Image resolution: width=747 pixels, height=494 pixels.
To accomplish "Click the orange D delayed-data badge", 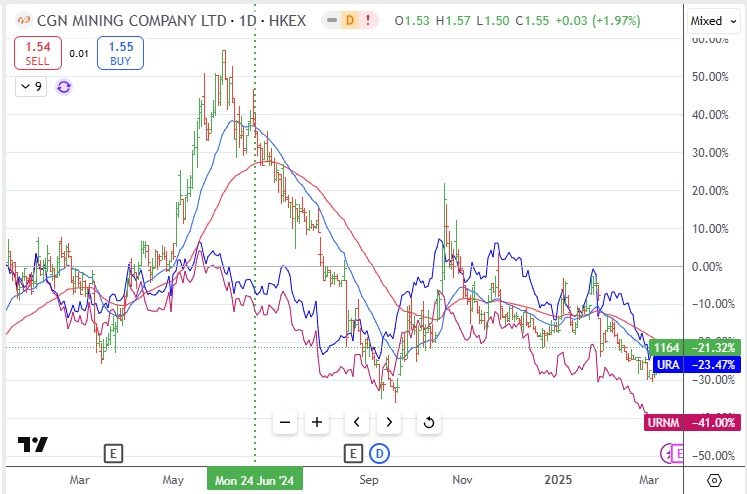I will pos(350,20).
